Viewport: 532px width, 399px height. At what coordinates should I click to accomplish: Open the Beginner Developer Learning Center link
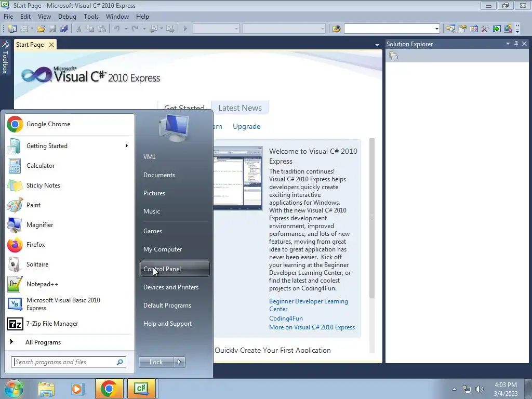tap(309, 305)
